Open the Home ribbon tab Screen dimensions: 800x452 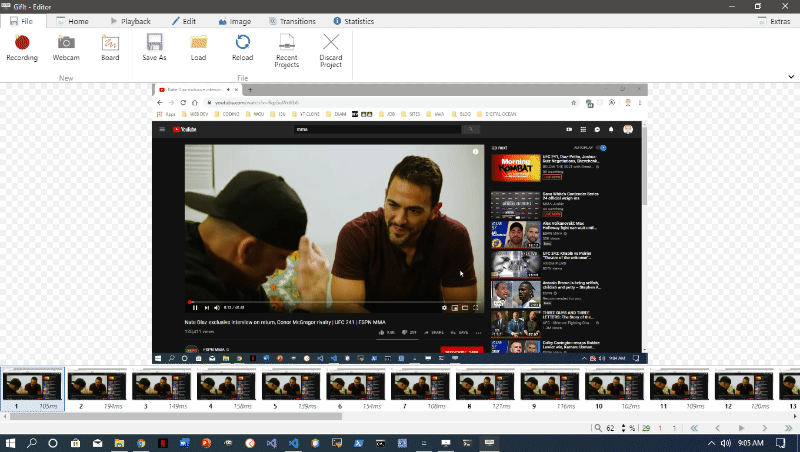pos(72,21)
